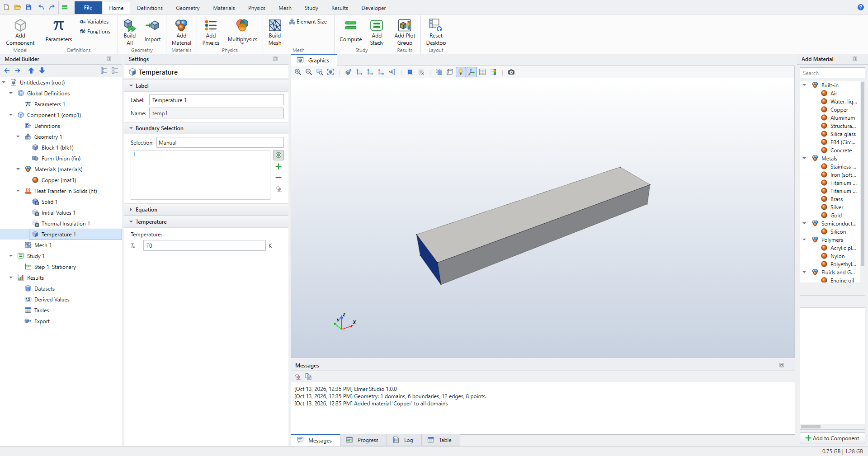Take a screenshot with camera icon
This screenshot has width=868, height=456.
pos(511,72)
